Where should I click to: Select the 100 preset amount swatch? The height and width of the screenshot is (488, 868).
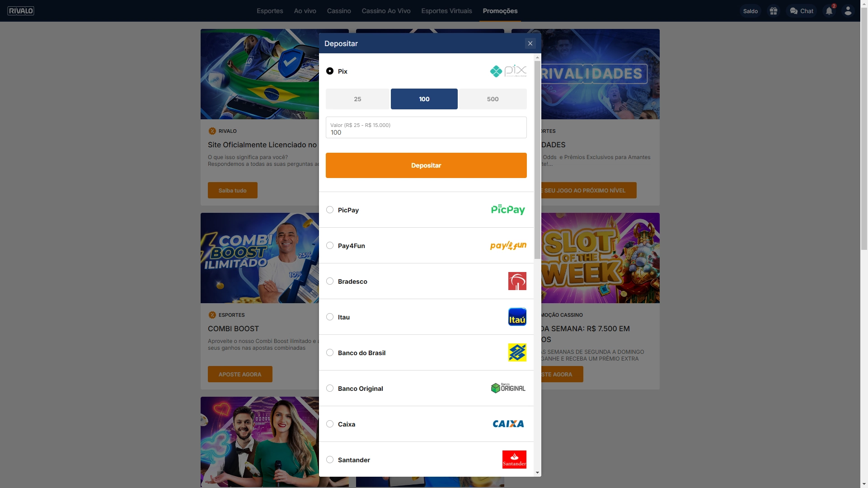[x=424, y=99]
